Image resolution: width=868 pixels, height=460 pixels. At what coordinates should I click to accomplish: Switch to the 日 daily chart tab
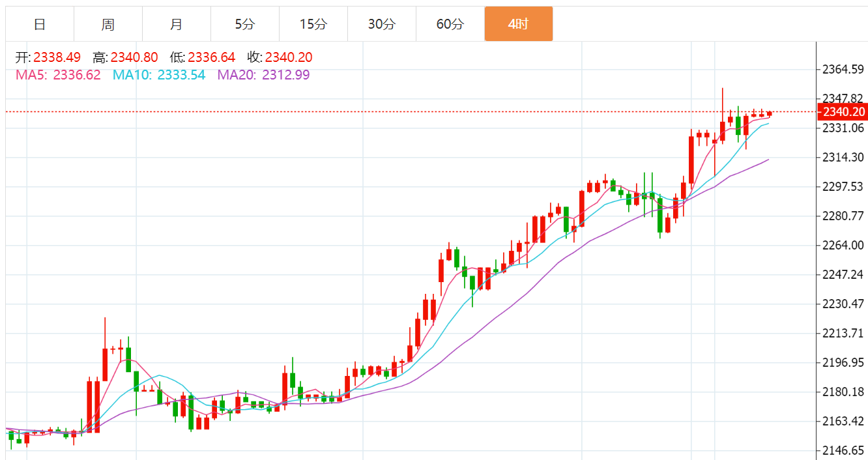tap(40, 24)
